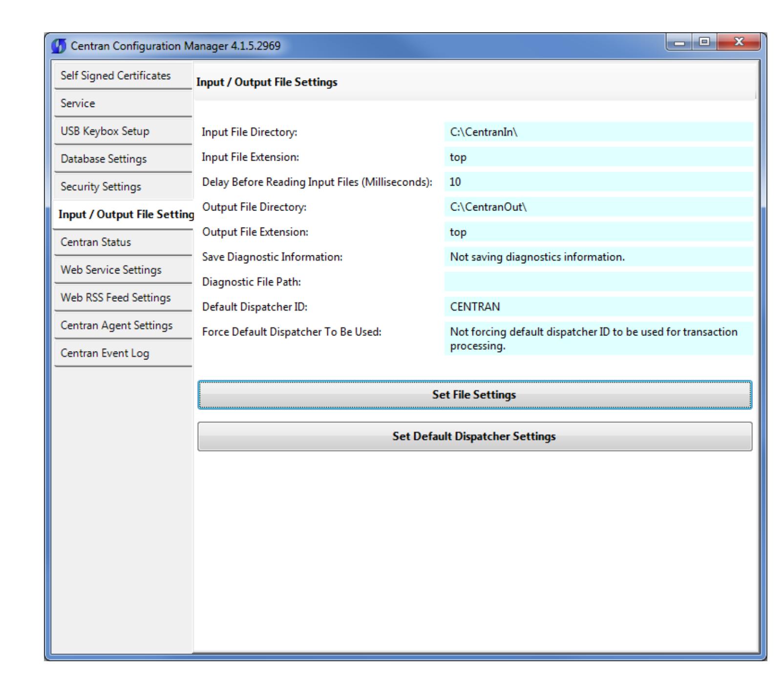Click 'Not saving diagnostics information.' text

(537, 257)
